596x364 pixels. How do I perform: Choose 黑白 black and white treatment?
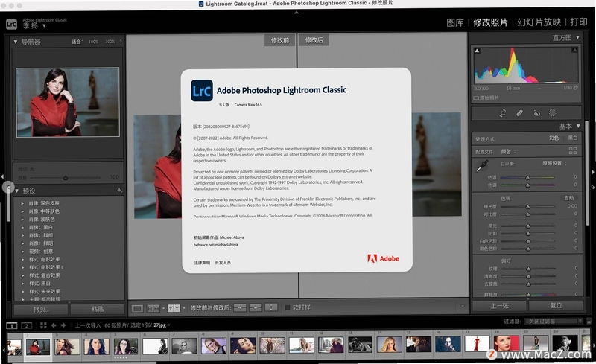pyautogui.click(x=572, y=138)
